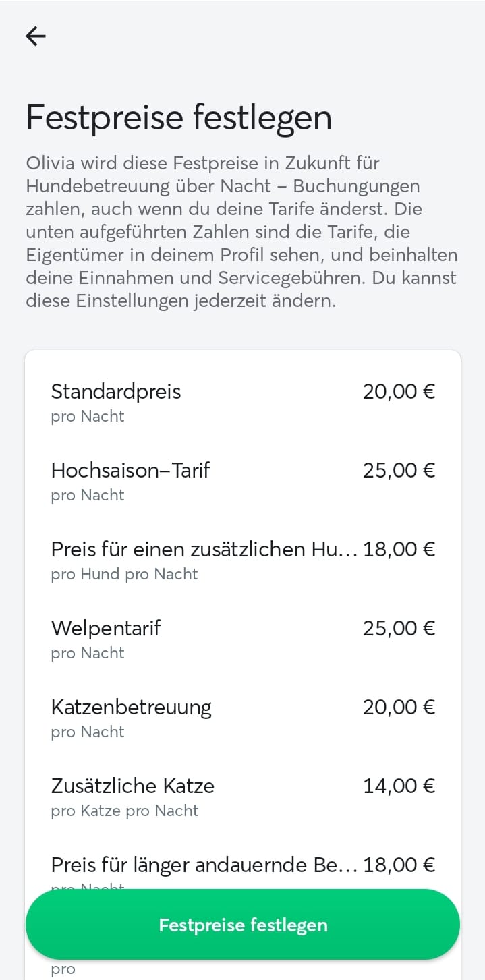The height and width of the screenshot is (980, 485).
Task: Go back using the arrow icon
Action: (36, 36)
